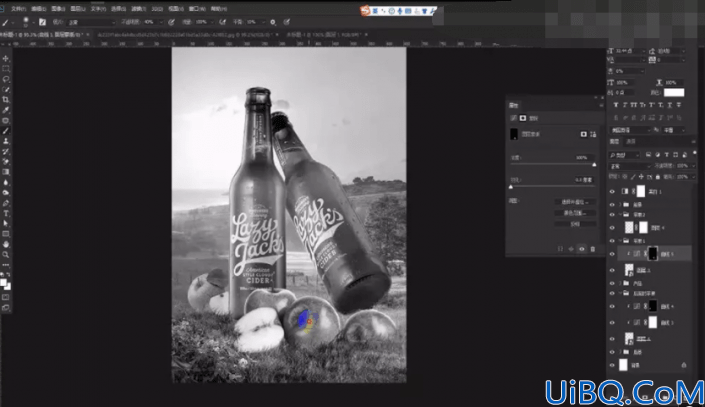Click the foreground color swatch in toolbar

pyautogui.click(x=4, y=282)
